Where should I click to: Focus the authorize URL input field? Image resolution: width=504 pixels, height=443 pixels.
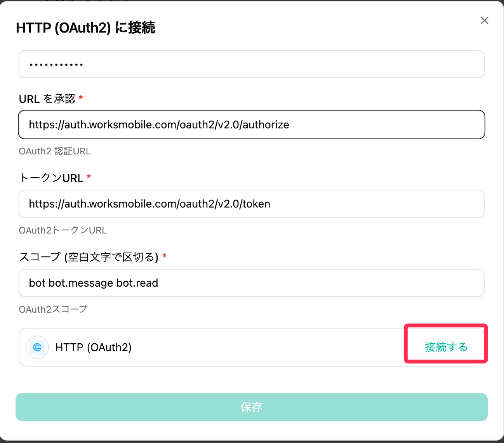coord(252,125)
